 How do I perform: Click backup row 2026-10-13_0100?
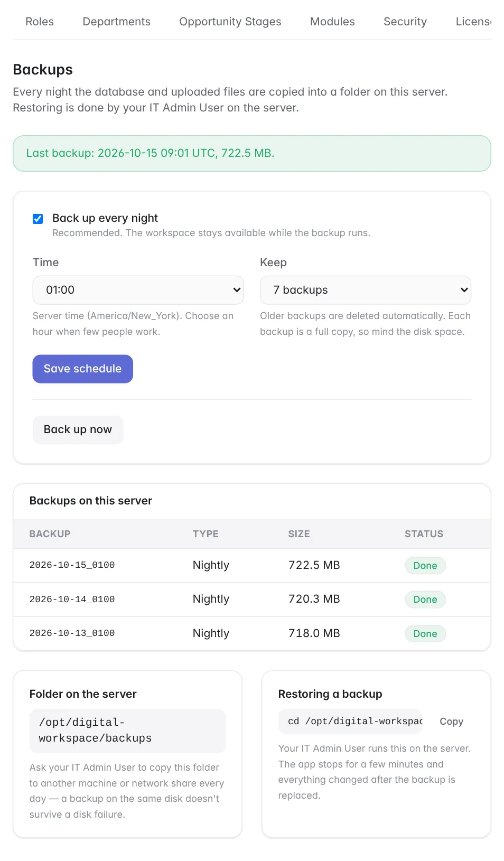(x=251, y=633)
